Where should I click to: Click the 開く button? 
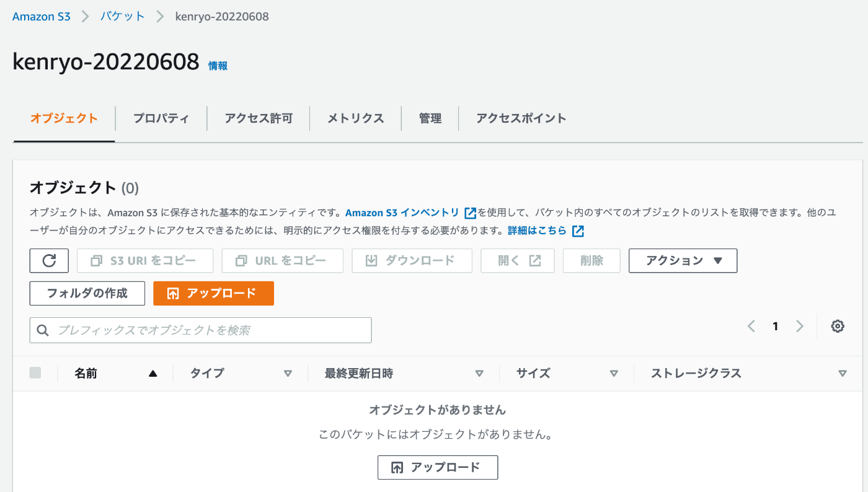[518, 261]
